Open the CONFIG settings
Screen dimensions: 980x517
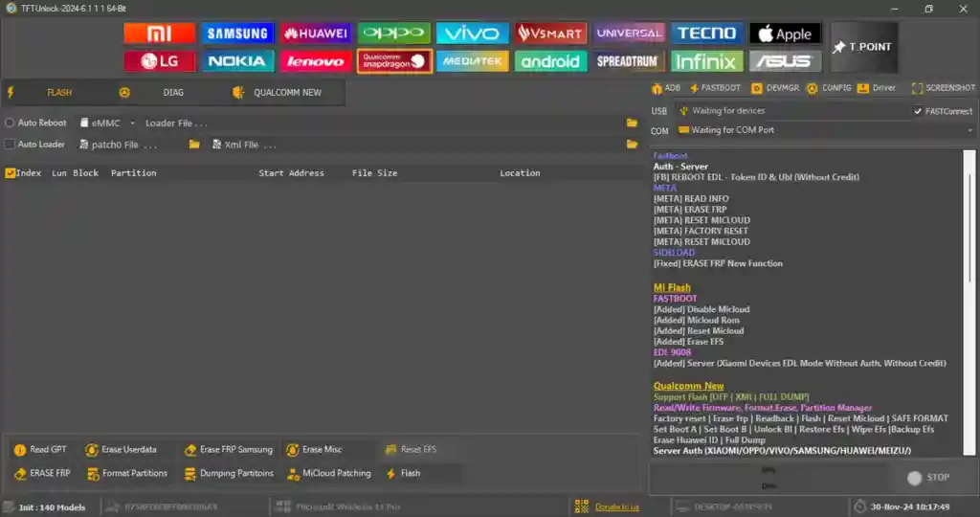tap(830, 88)
